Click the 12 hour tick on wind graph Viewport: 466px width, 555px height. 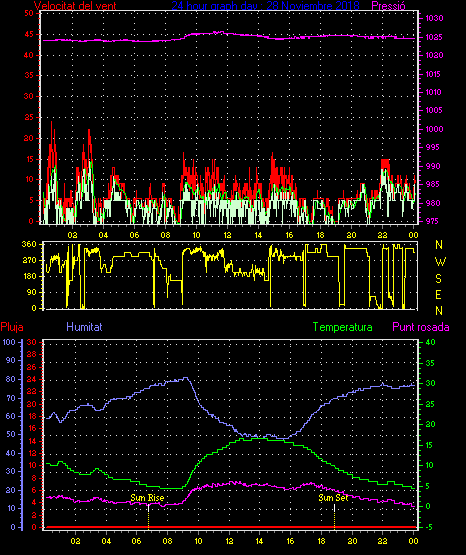pyautogui.click(x=227, y=235)
